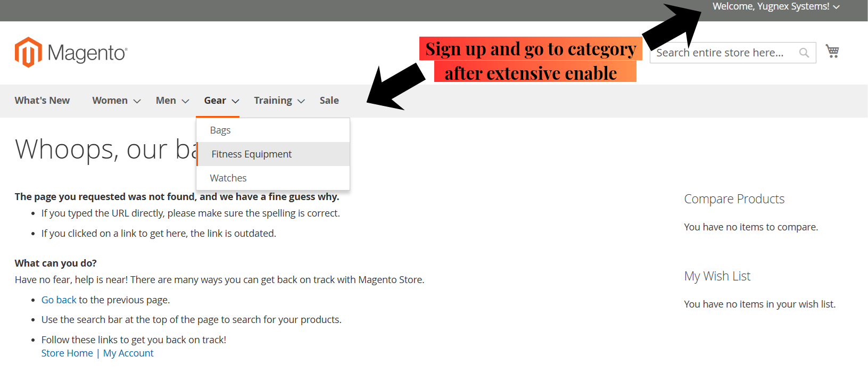Collapse the Gear menu chevron
868x381 pixels.
[235, 101]
